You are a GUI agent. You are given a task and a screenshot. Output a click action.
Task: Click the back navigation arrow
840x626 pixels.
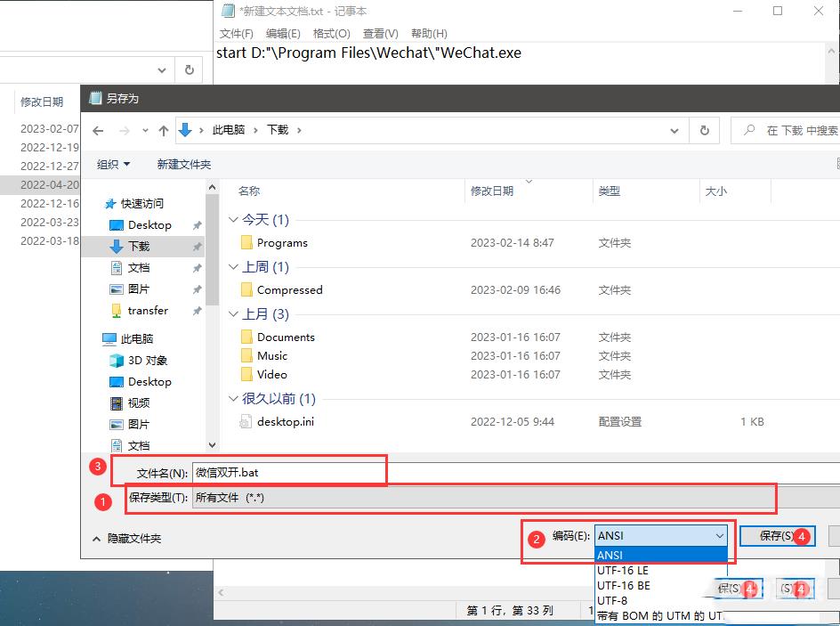coord(98,130)
